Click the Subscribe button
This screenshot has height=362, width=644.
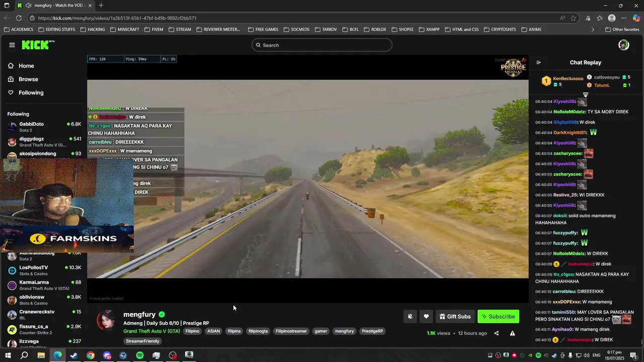pyautogui.click(x=498, y=316)
